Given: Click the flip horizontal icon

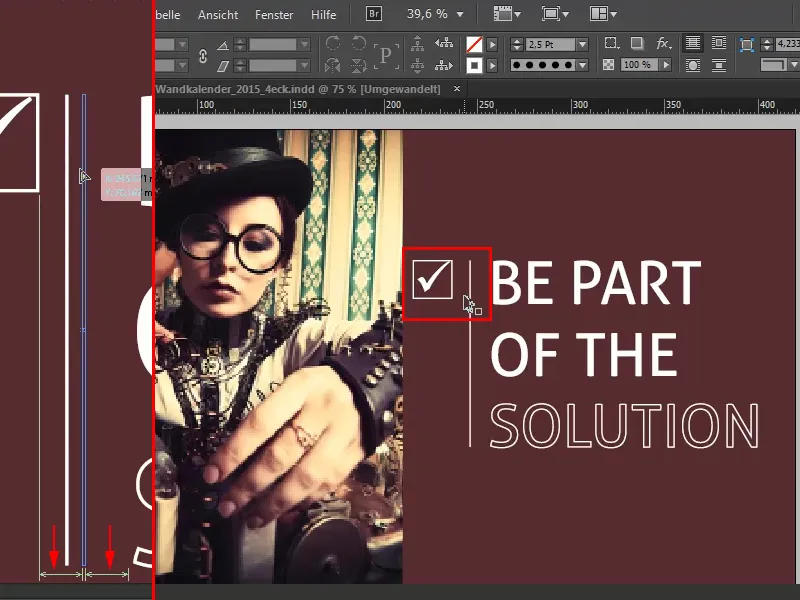Looking at the screenshot, I should (333, 65).
